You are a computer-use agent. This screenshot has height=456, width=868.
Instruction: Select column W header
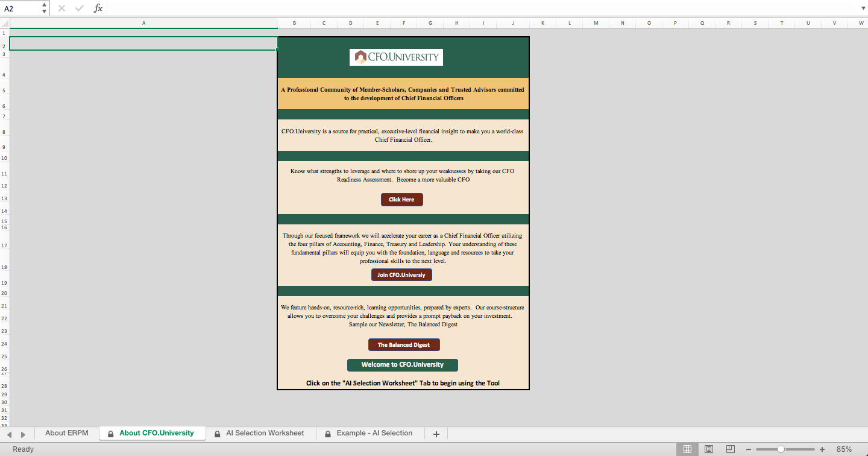click(860, 23)
